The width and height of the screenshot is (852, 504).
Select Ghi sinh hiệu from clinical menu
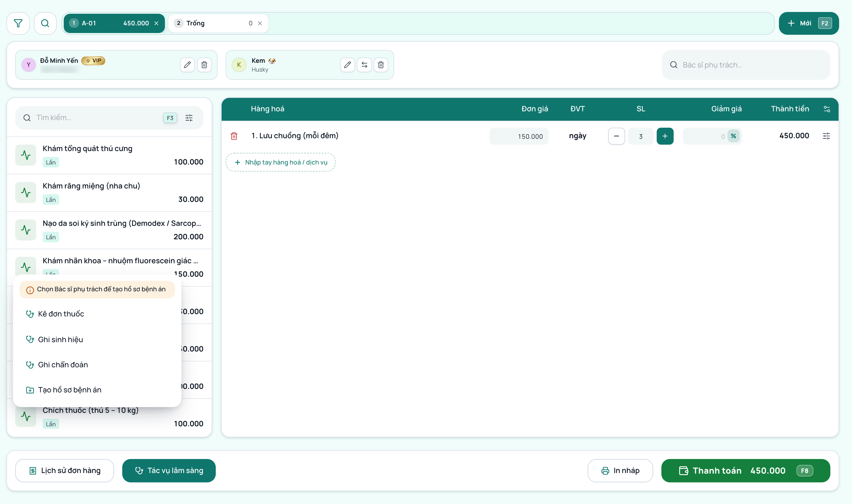pos(97,339)
